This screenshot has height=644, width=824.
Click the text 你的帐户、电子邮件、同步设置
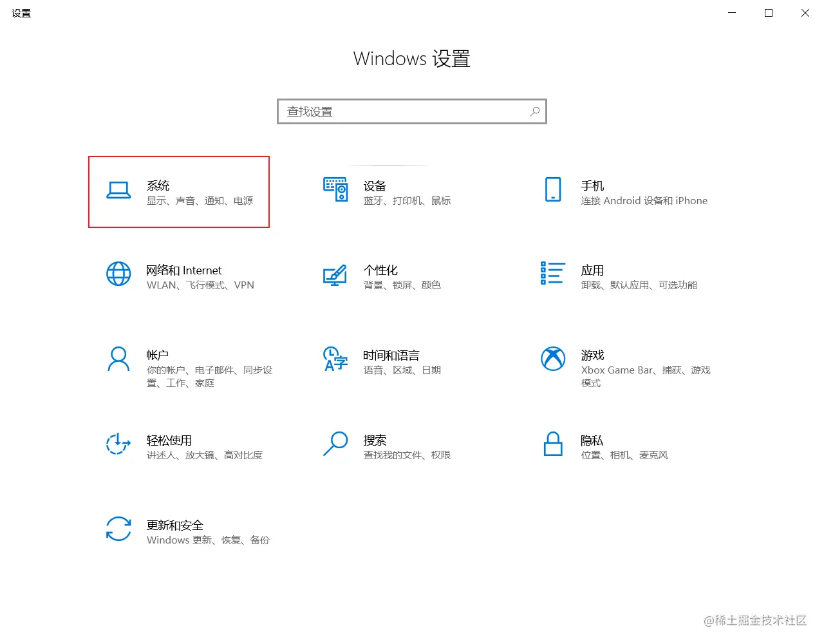point(210,377)
